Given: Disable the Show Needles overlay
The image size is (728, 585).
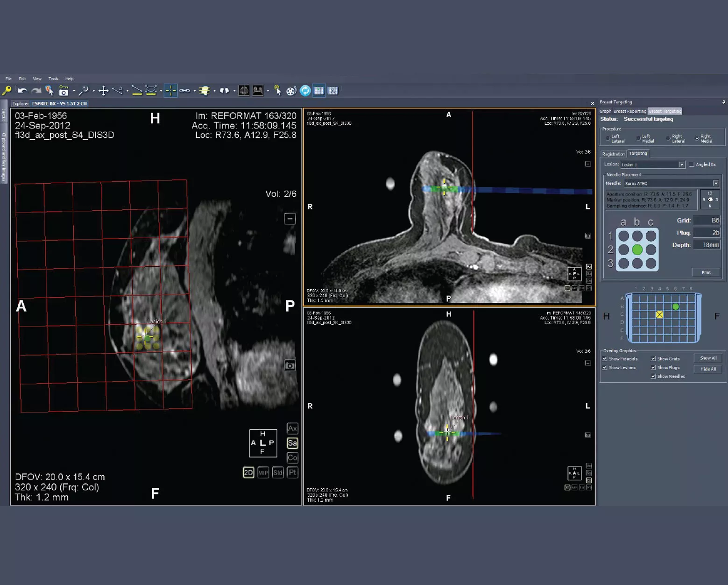Looking at the screenshot, I should pos(653,376).
